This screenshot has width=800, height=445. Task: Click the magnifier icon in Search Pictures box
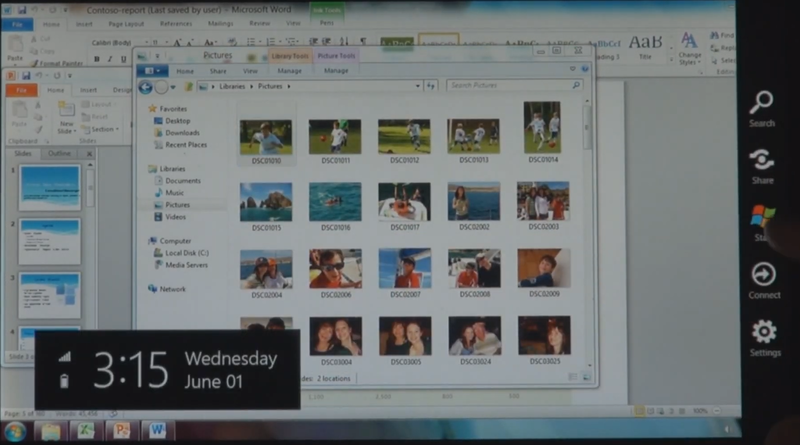tap(576, 85)
